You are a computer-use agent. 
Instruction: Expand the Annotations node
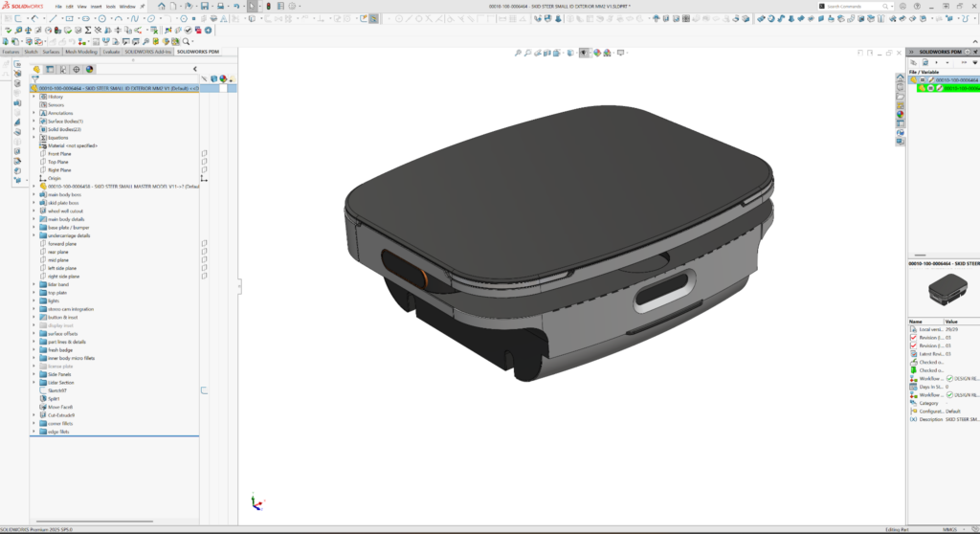(x=33, y=113)
